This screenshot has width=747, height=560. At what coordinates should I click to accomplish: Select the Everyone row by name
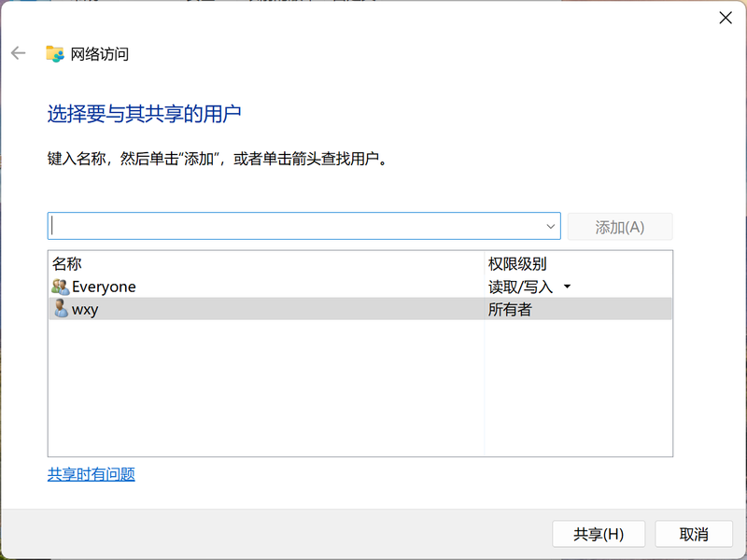(104, 287)
